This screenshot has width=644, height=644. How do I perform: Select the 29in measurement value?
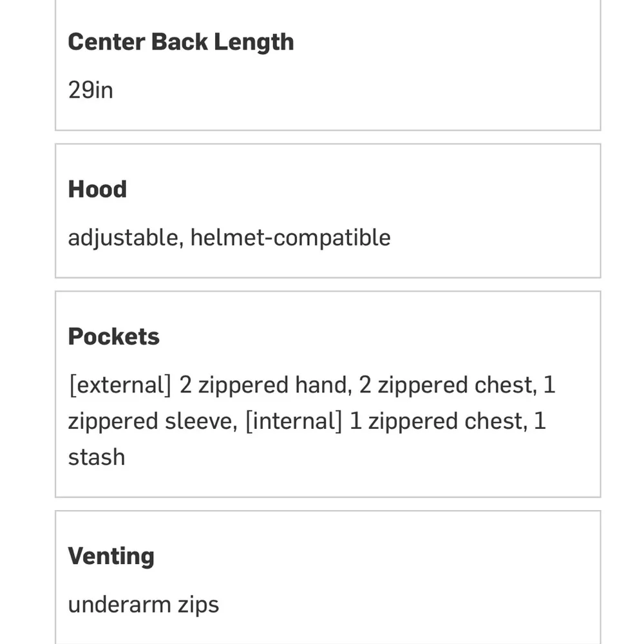pos(90,90)
